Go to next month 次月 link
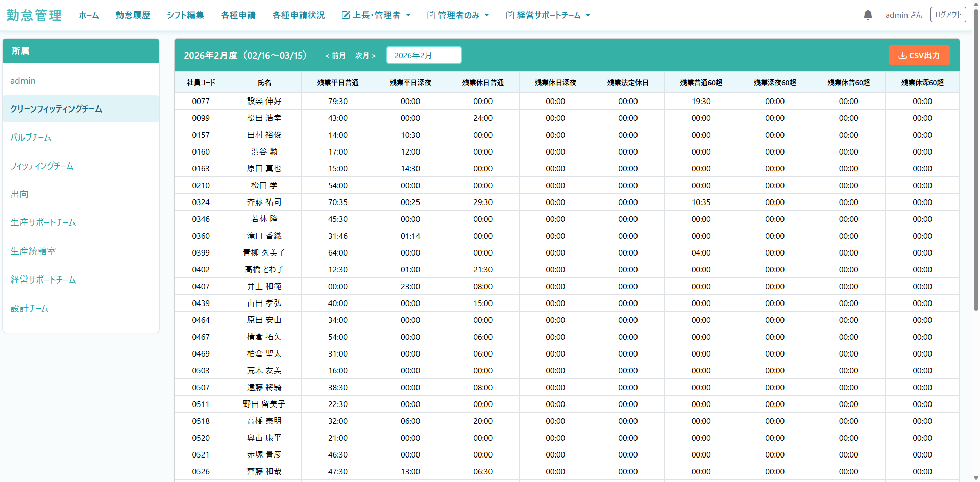Viewport: 980px width, 482px height. [365, 56]
